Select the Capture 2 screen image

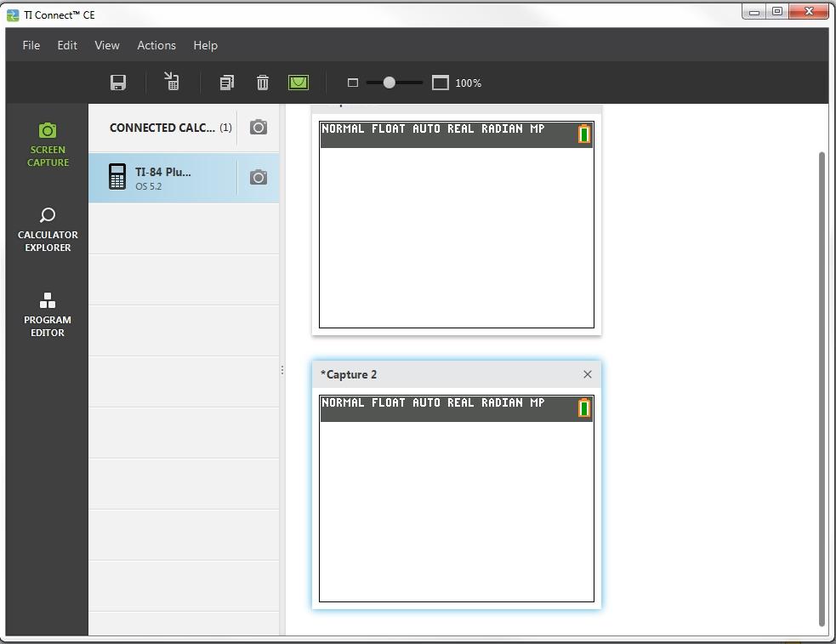tap(457, 499)
